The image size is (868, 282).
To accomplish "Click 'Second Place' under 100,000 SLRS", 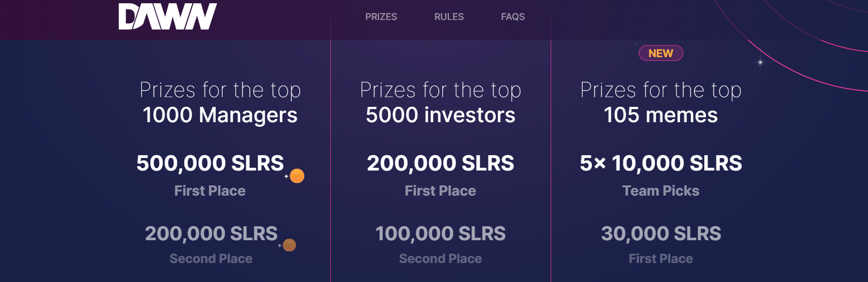I will pyautogui.click(x=440, y=258).
